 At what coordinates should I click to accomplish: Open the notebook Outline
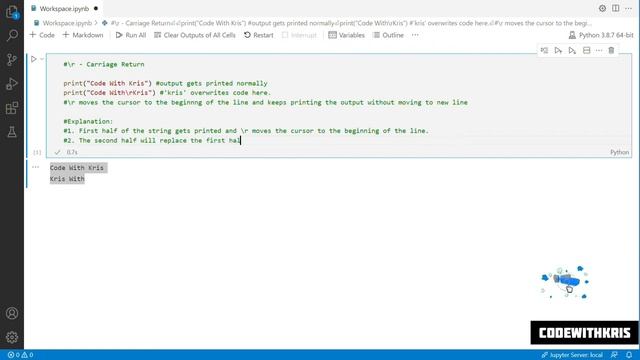[389, 35]
